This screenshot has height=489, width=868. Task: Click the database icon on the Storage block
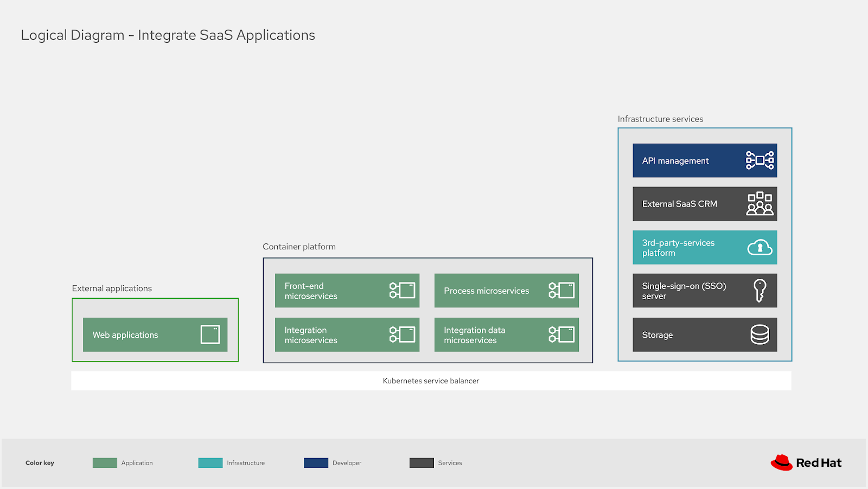(x=759, y=334)
